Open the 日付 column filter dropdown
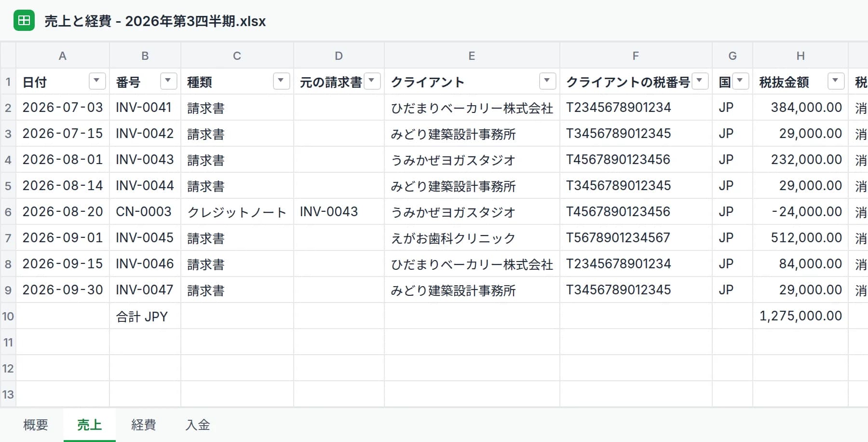Viewport: 868px width, 442px height. tap(97, 81)
